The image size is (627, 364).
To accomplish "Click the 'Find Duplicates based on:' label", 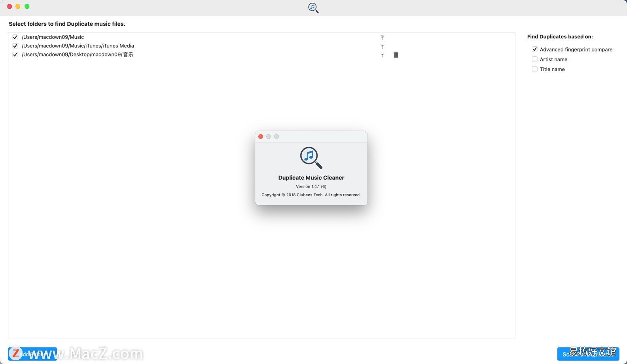I will 560,37.
